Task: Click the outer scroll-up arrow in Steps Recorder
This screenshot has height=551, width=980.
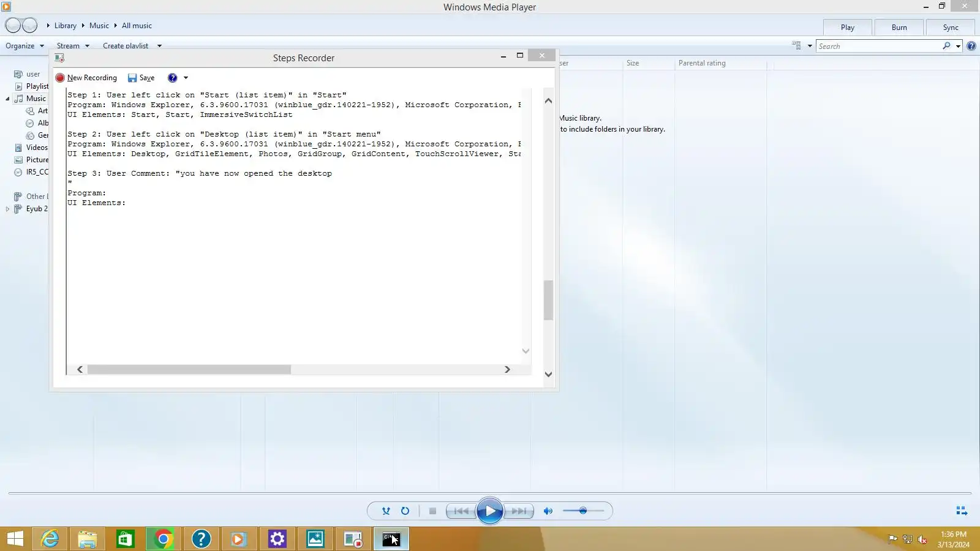Action: tap(548, 100)
